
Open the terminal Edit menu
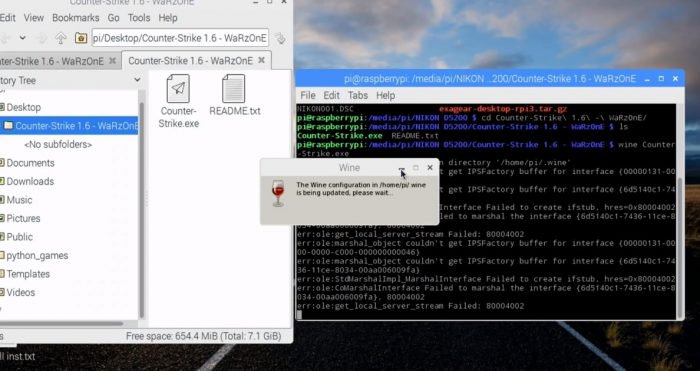pyautogui.click(x=331, y=96)
